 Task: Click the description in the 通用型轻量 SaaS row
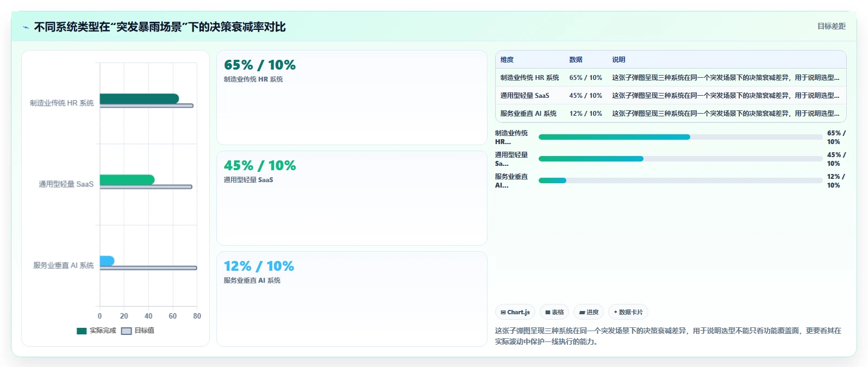pyautogui.click(x=726, y=96)
